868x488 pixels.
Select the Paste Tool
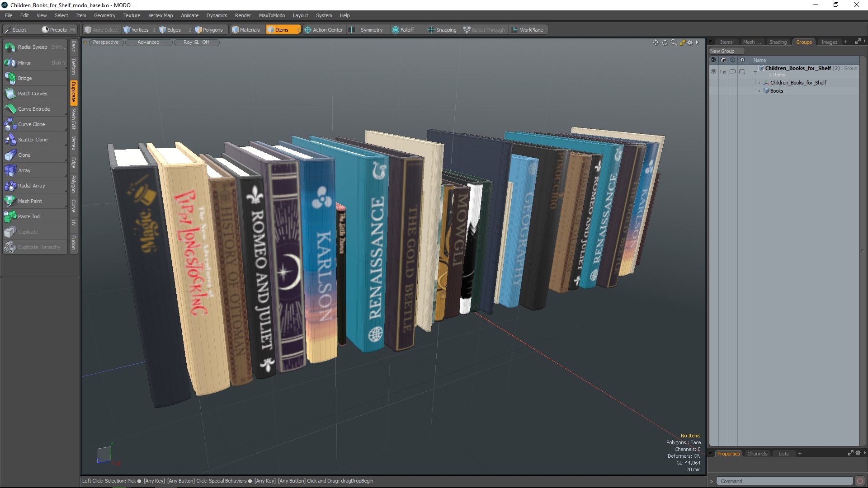pyautogui.click(x=35, y=216)
